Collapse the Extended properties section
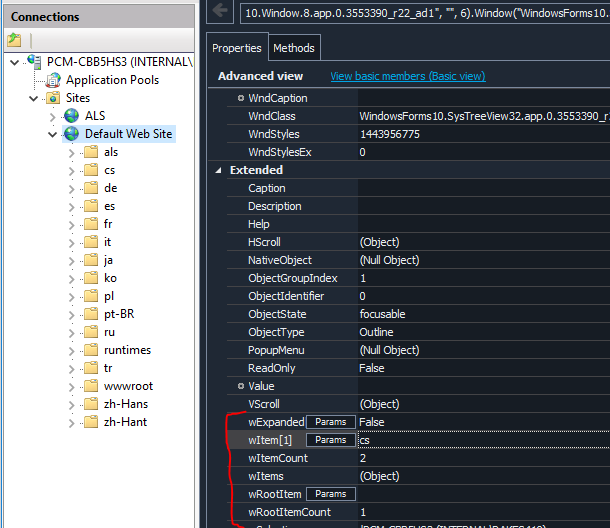Viewport: 610px width, 528px height. pos(220,170)
